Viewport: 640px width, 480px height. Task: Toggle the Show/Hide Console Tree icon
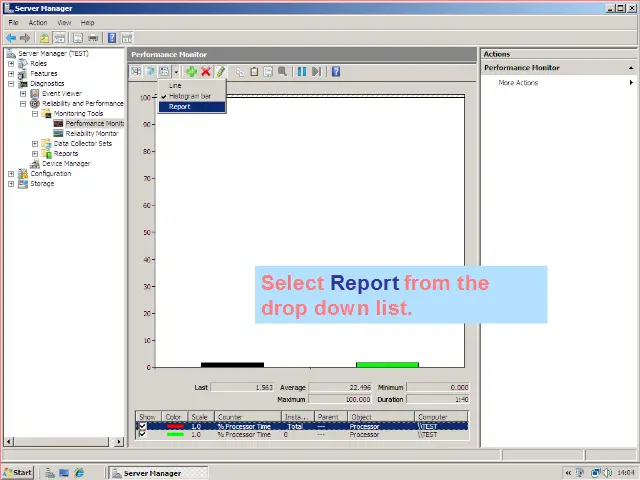click(60, 38)
